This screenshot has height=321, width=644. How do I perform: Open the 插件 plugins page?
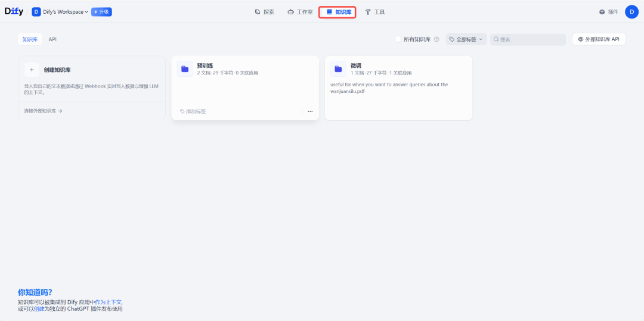608,12
